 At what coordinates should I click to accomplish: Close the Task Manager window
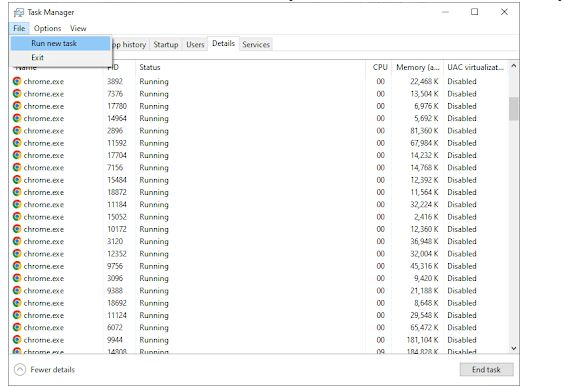(x=504, y=12)
